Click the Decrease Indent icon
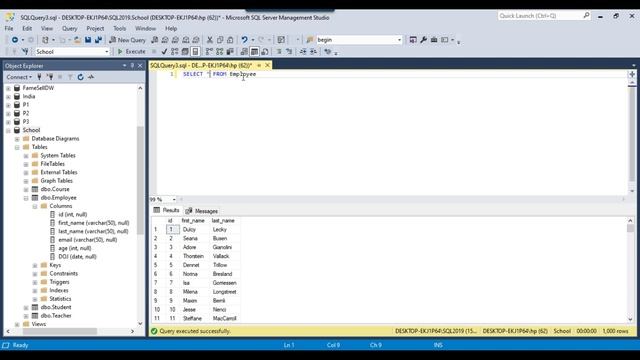640x360 pixels. tap(303, 51)
